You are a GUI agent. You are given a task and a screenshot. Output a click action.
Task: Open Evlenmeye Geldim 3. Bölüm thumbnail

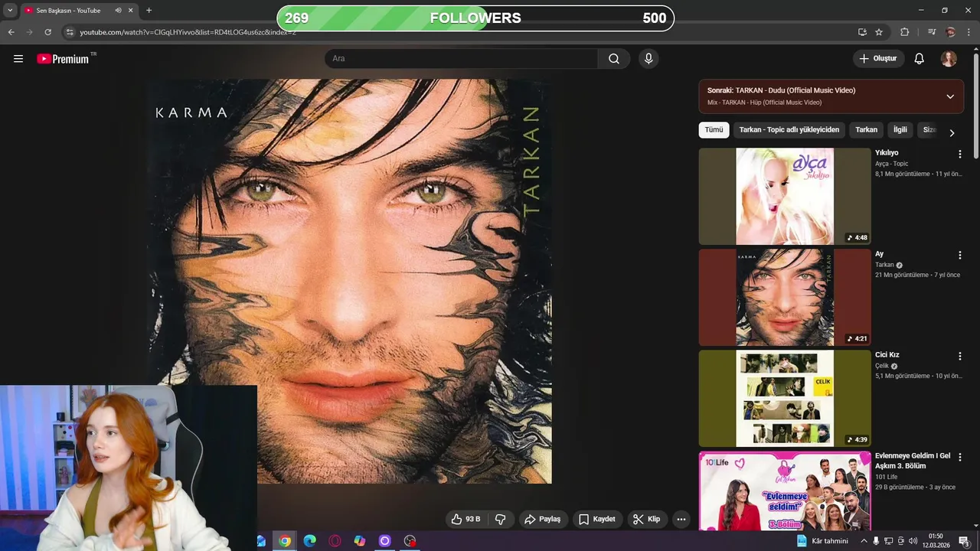(785, 491)
